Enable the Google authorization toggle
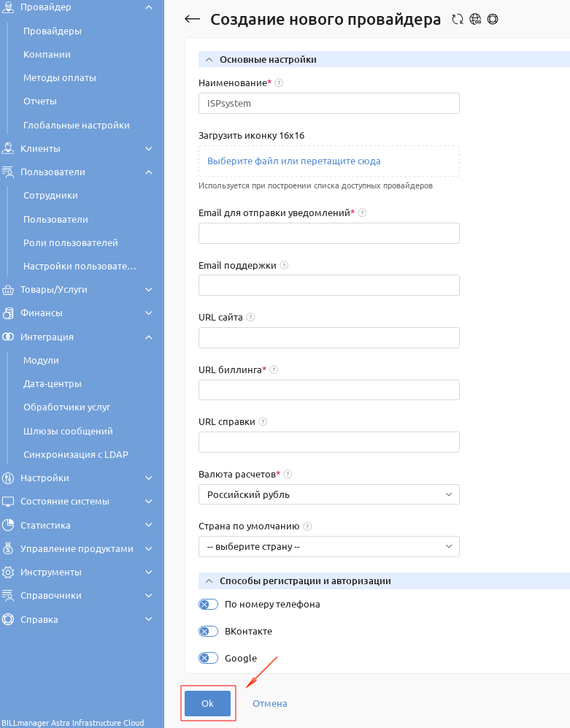Screen dimensions: 570x728 209,658
